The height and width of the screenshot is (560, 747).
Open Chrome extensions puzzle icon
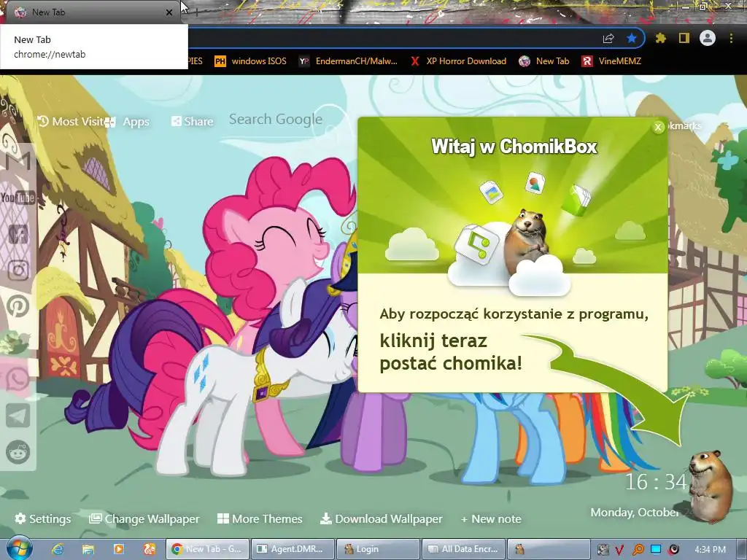tap(660, 38)
